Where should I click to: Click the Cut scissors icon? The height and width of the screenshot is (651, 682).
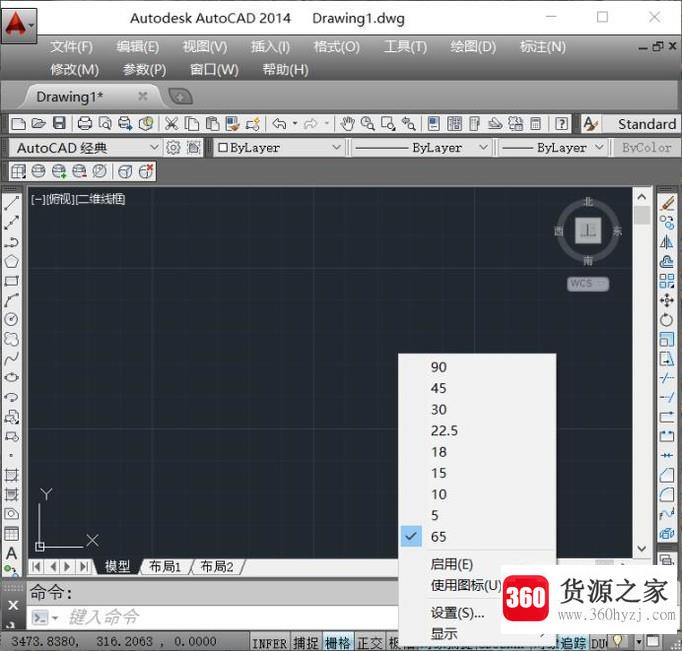[x=171, y=124]
